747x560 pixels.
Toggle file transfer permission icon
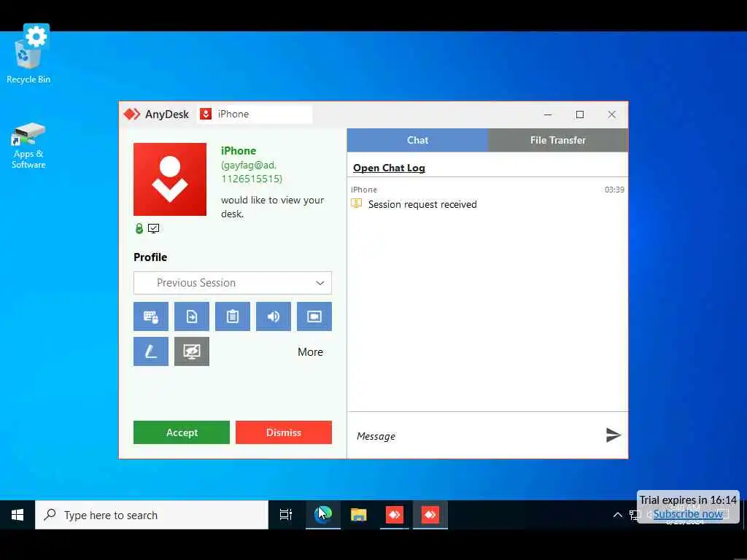(192, 316)
